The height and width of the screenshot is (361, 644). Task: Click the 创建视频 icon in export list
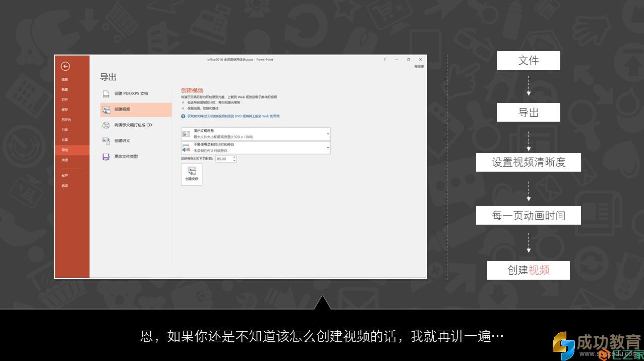click(x=106, y=109)
